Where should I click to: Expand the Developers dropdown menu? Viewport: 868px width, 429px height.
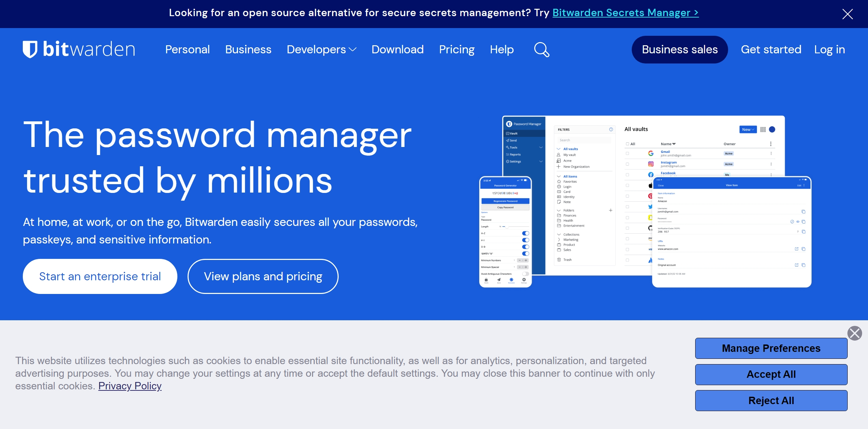pyautogui.click(x=321, y=49)
